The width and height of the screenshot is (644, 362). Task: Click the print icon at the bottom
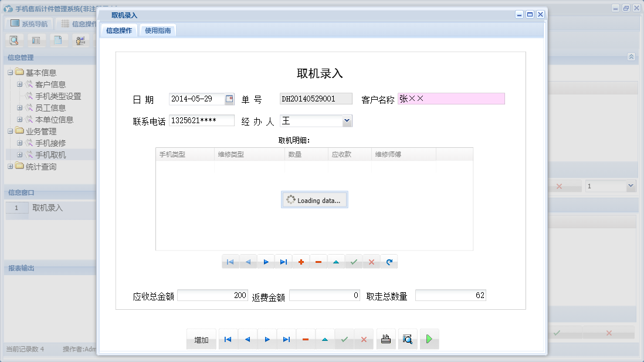[385, 339]
